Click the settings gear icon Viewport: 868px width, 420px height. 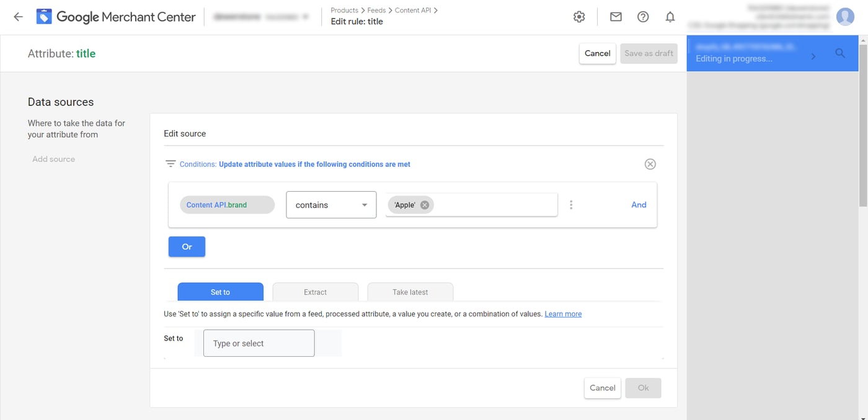(x=578, y=17)
